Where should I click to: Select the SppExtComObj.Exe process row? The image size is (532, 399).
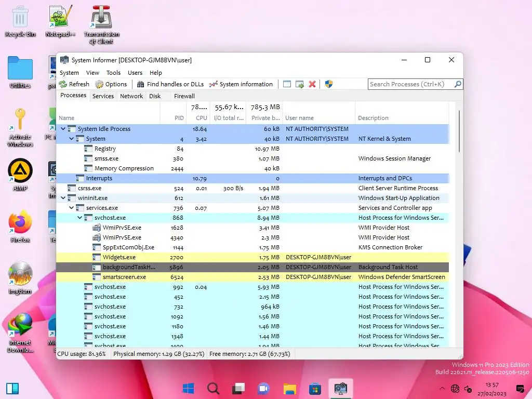252,247
